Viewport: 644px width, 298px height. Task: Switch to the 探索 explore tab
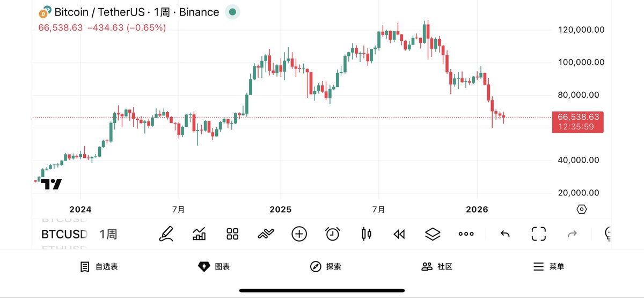[x=325, y=266]
